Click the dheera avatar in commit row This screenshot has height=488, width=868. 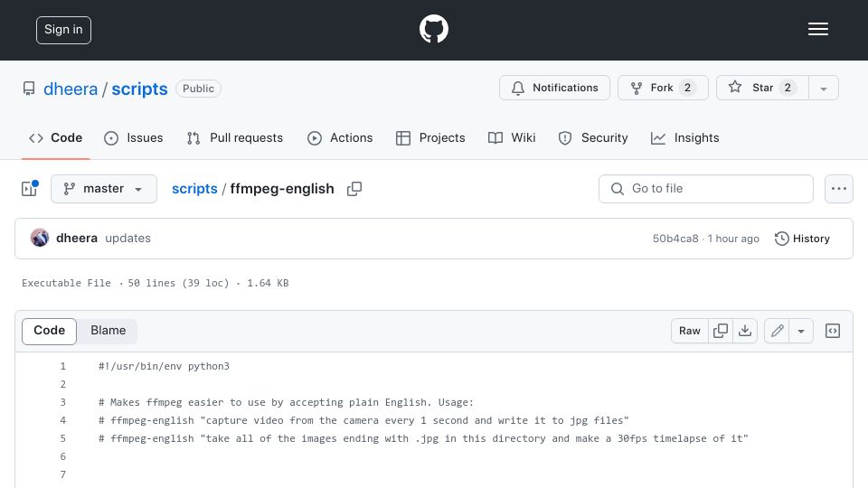click(x=40, y=238)
